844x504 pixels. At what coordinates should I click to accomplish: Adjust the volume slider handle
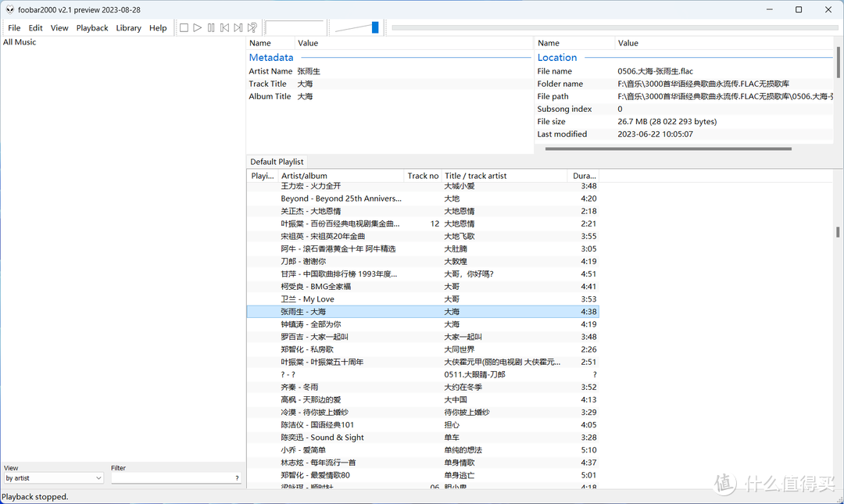(375, 27)
